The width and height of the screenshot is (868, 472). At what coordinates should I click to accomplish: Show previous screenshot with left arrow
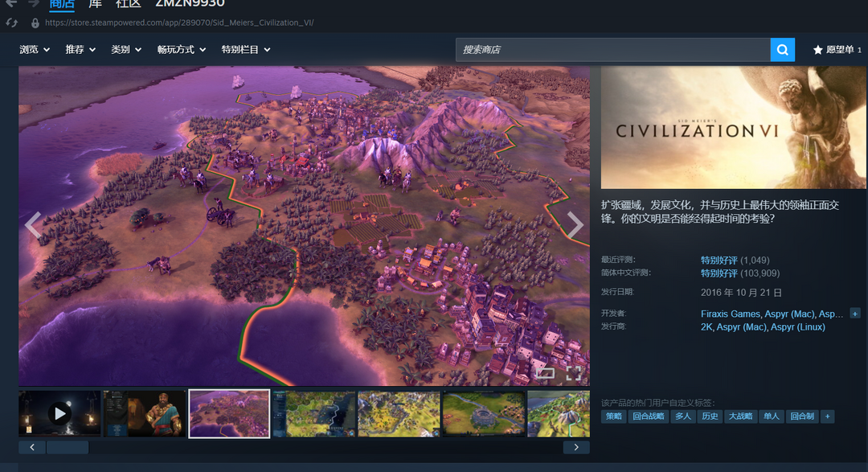pyautogui.click(x=33, y=225)
